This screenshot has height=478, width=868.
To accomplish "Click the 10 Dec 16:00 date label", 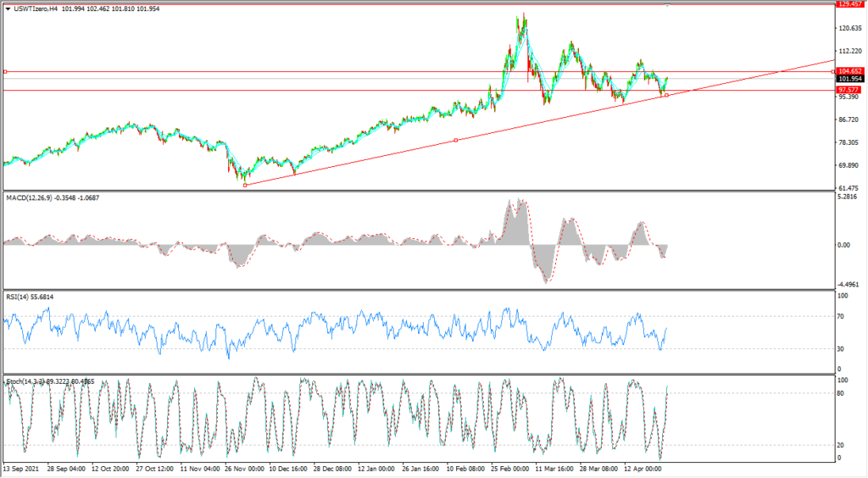I will (x=288, y=469).
